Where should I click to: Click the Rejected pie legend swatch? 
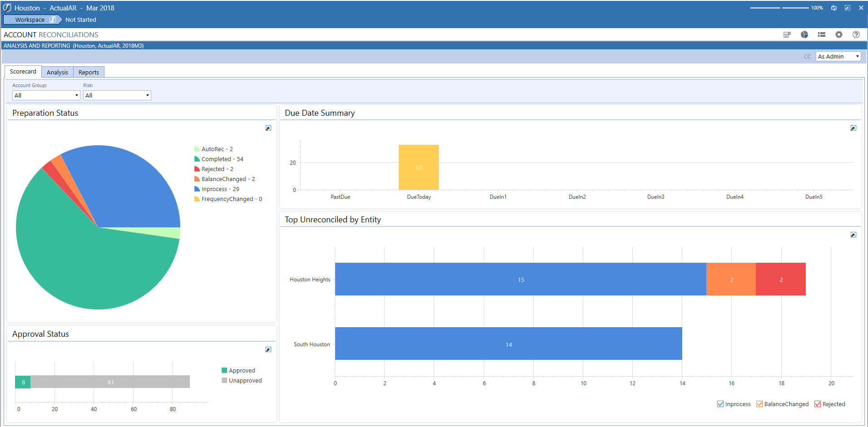(197, 169)
